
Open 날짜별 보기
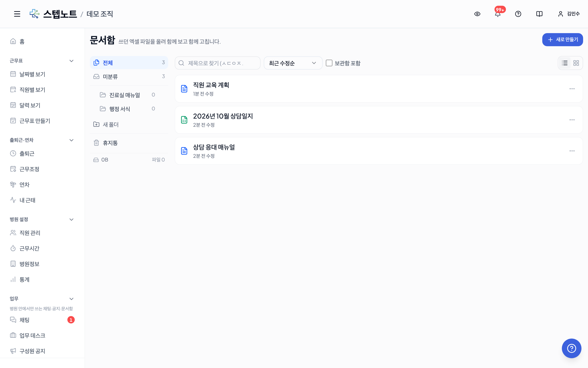[42, 74]
